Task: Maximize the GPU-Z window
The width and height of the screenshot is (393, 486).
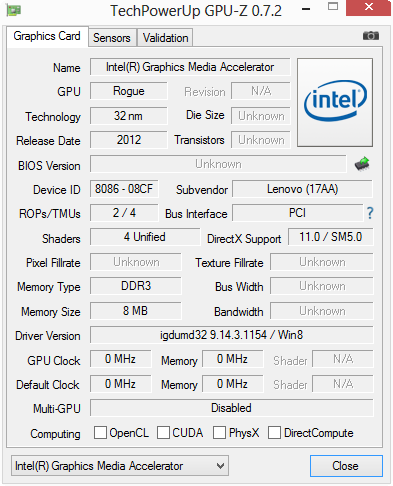Action: 333,6
